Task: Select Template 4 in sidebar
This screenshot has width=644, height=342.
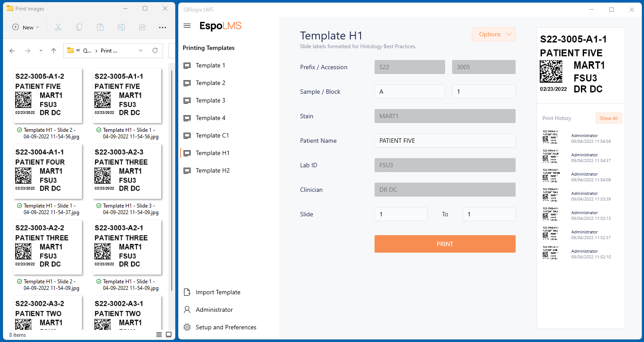Action: [x=210, y=118]
